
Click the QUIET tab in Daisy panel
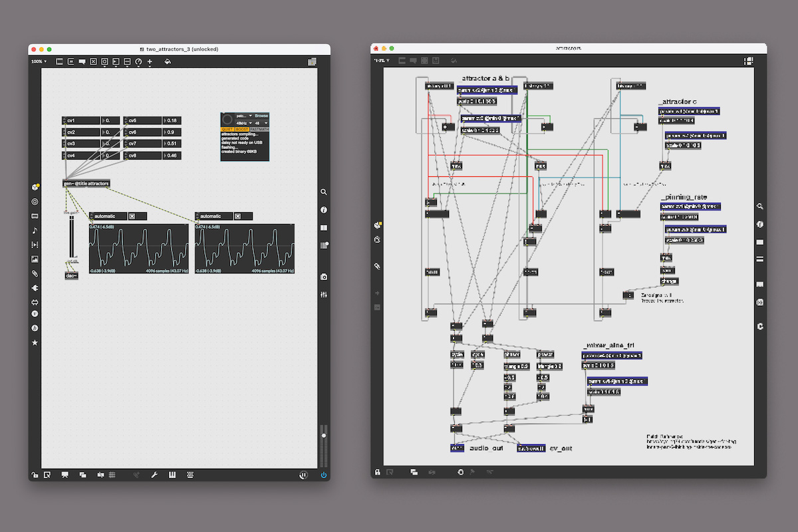pos(227,129)
